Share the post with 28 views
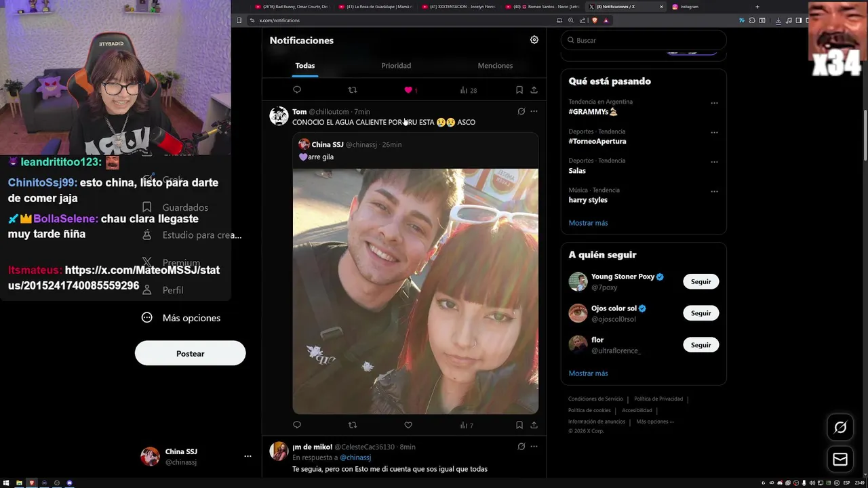The width and height of the screenshot is (868, 488). pyautogui.click(x=534, y=89)
